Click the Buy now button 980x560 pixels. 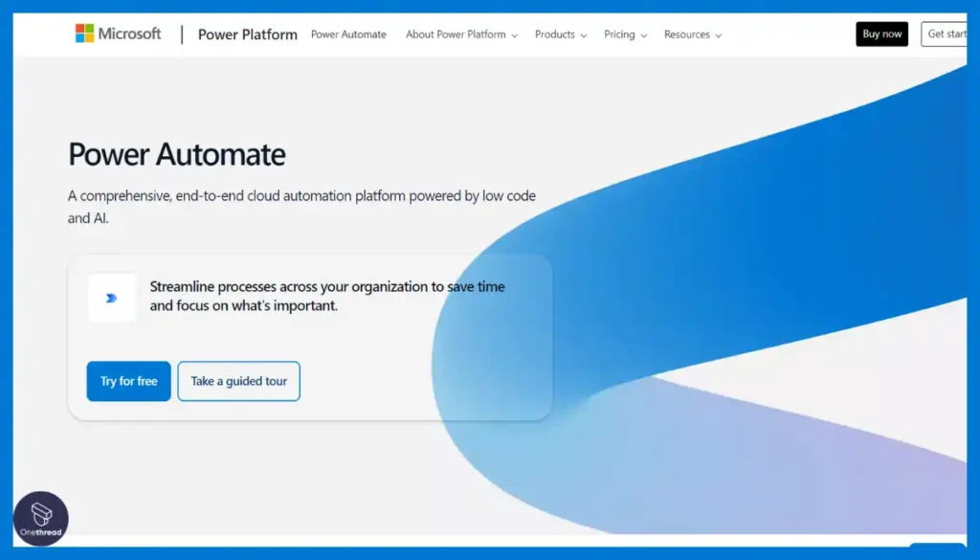coord(881,34)
